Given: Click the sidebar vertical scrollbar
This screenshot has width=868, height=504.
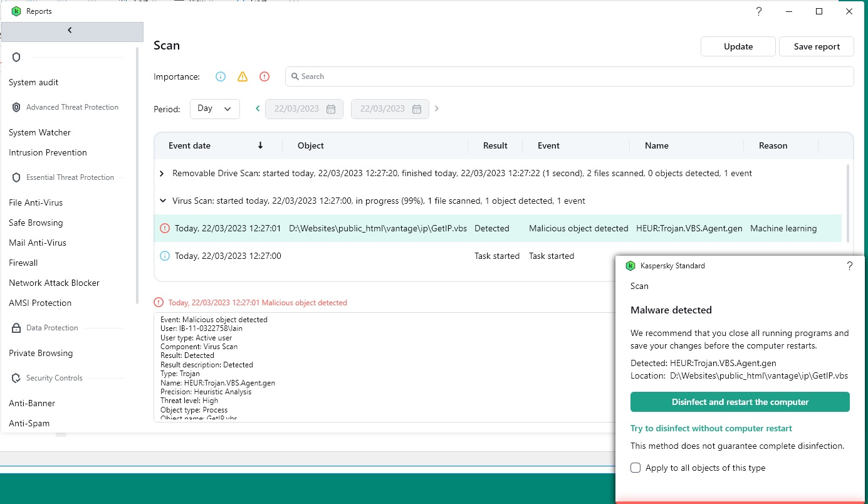Looking at the screenshot, I should 137,176.
